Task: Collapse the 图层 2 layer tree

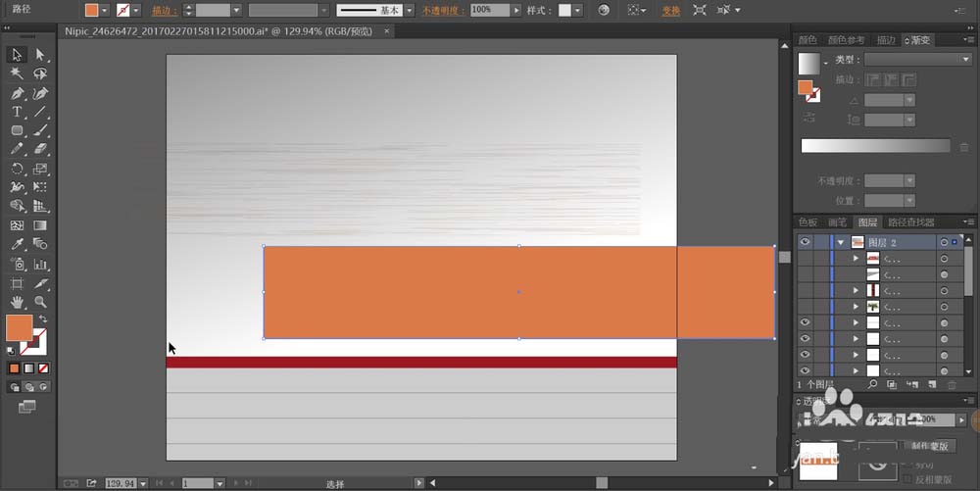Action: point(841,242)
